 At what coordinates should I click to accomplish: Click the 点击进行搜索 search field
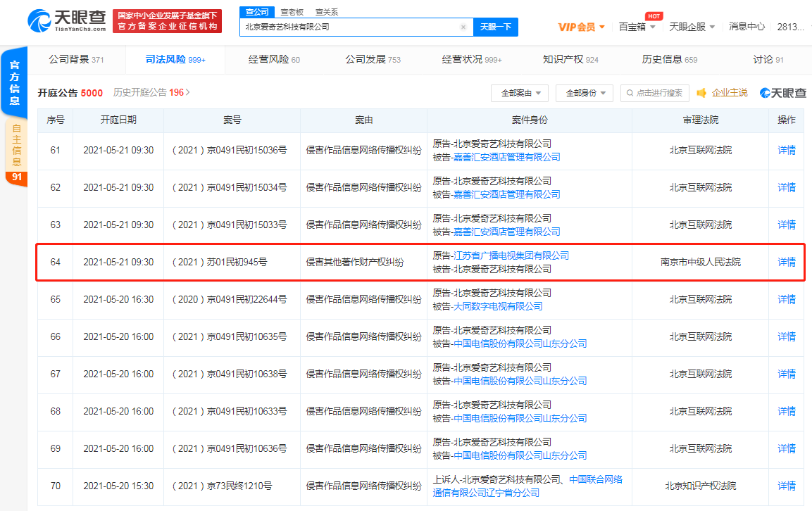click(x=654, y=93)
